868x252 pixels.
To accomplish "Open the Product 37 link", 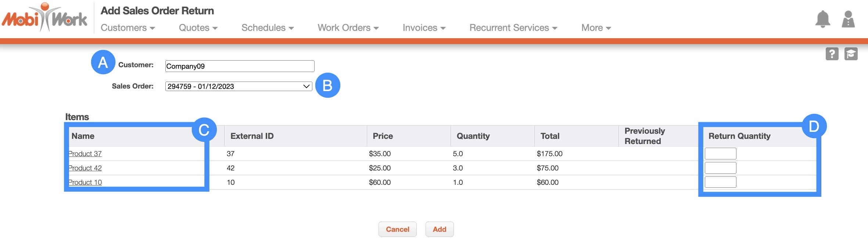I will click(85, 154).
